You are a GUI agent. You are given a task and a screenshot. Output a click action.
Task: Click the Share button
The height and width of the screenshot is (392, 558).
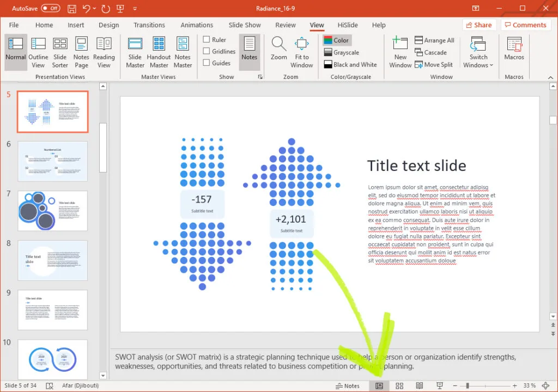click(479, 25)
